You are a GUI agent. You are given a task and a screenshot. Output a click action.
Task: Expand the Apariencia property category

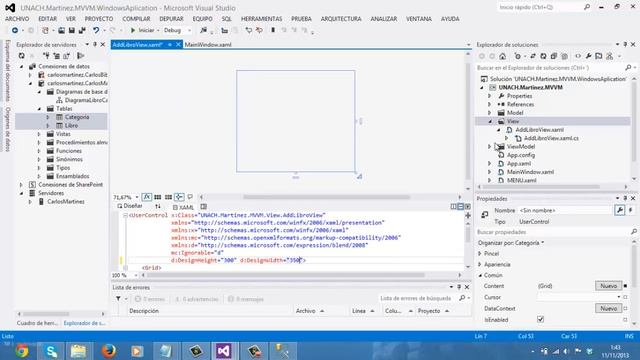click(x=480, y=264)
